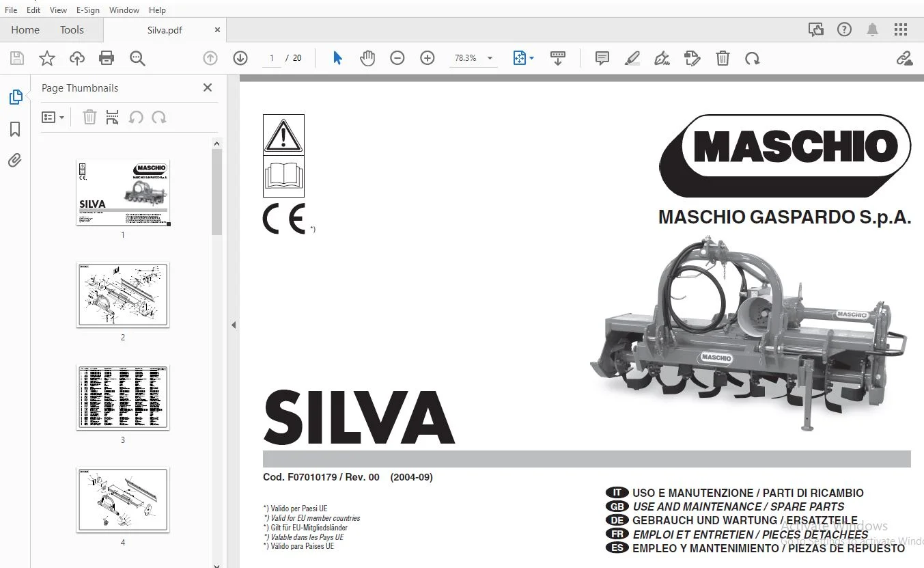
Task: Click 'MASCHIO GASPARDO S.p.A.' text
Action: pyautogui.click(x=785, y=217)
